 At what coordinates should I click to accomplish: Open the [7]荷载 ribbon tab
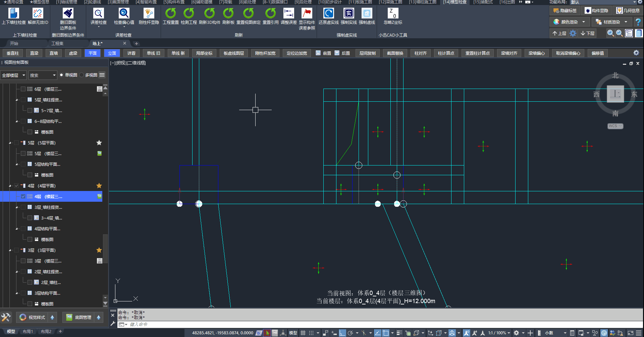225,2
